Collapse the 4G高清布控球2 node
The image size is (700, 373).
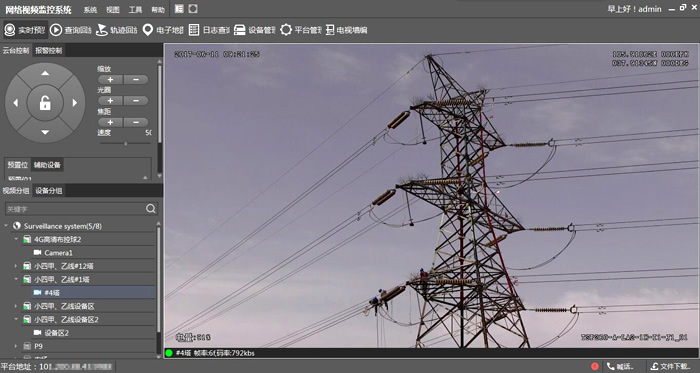point(16,240)
